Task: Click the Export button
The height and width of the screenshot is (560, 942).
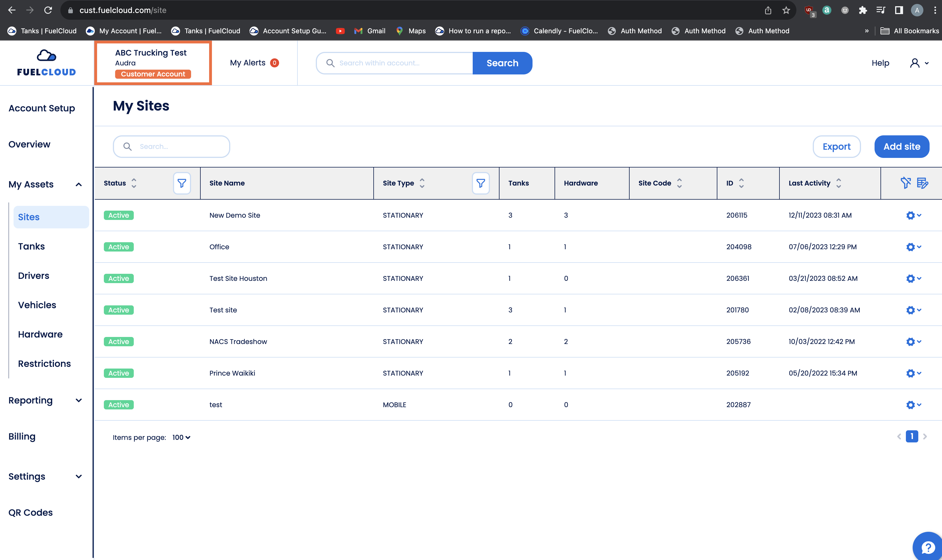Action: point(836,146)
